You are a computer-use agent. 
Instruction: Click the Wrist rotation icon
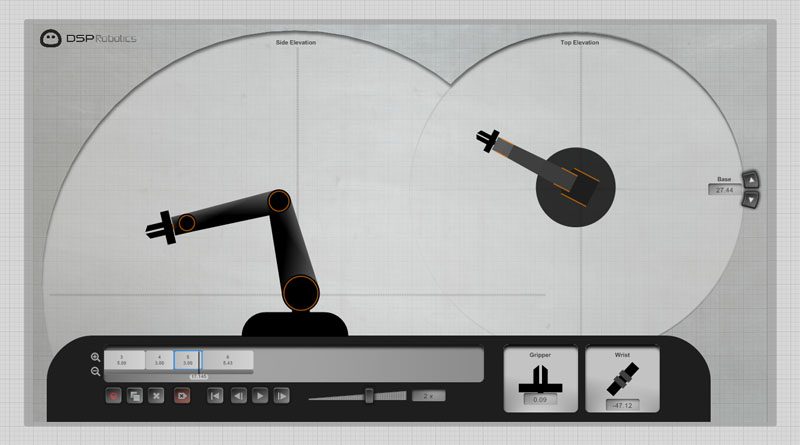tap(622, 381)
